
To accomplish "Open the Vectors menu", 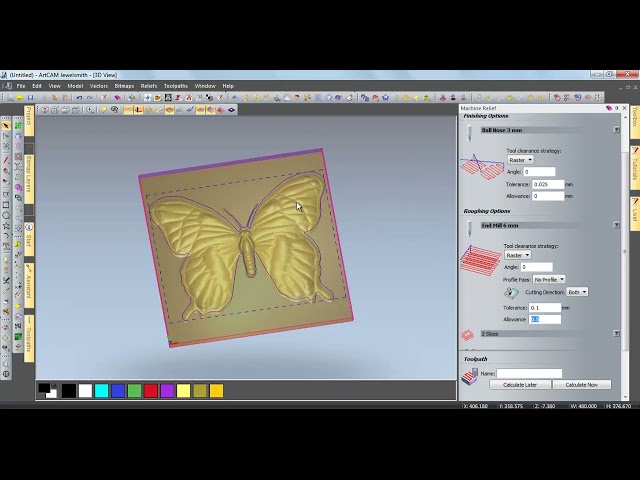I will [99, 86].
